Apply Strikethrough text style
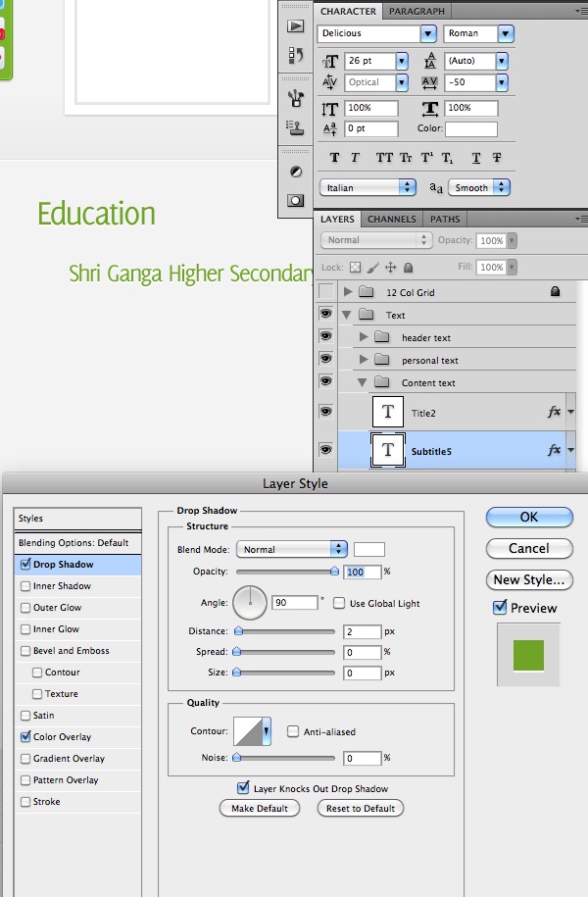Viewport: 588px width, 897px height. (x=497, y=157)
